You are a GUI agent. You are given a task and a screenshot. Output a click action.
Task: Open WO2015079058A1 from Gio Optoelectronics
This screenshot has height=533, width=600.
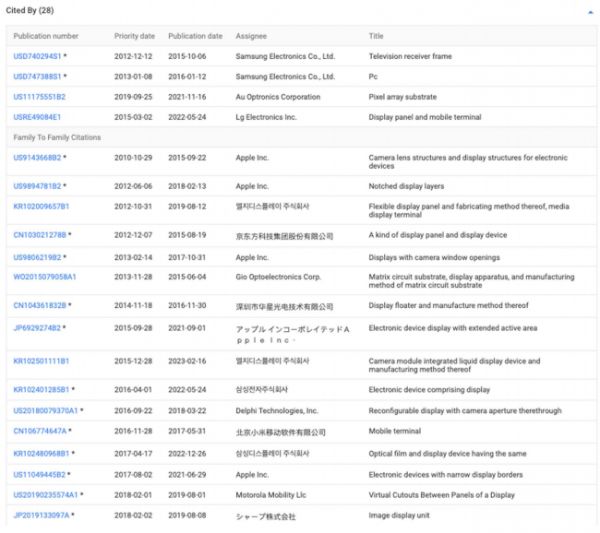pos(45,277)
